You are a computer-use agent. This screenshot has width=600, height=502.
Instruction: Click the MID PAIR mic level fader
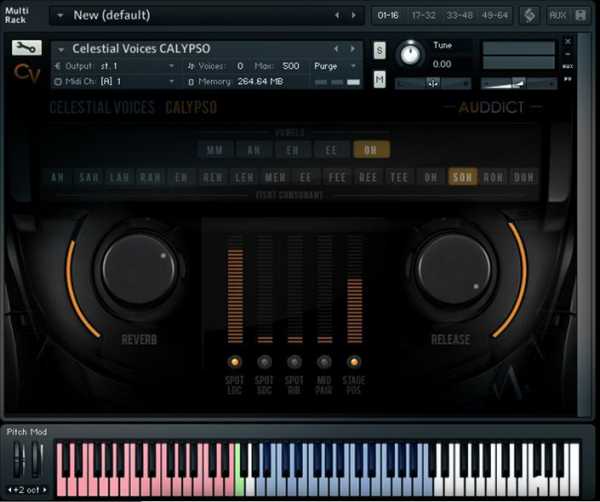(x=325, y=289)
